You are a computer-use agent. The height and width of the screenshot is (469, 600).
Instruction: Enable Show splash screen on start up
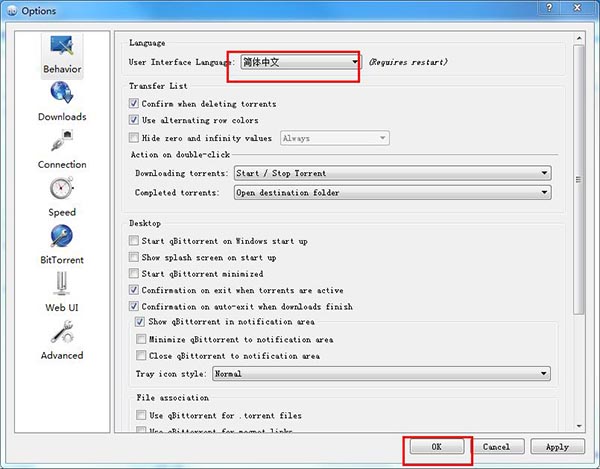134,257
